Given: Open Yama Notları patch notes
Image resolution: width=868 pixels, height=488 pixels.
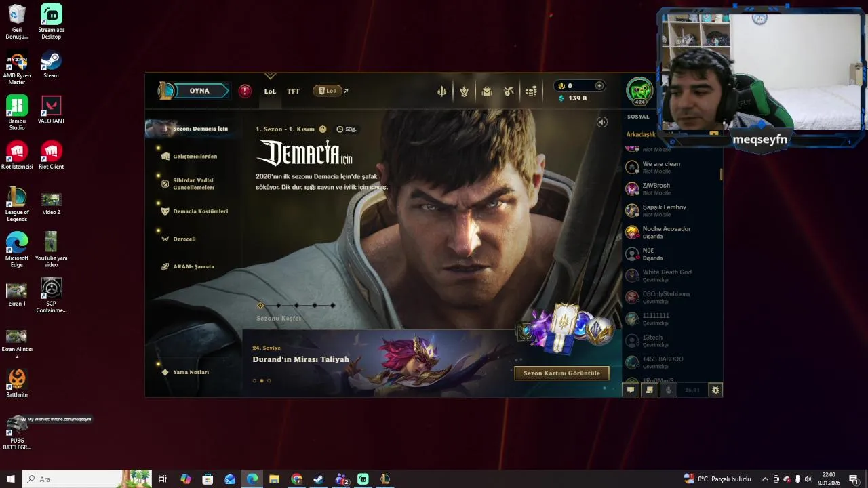Looking at the screenshot, I should (x=185, y=372).
